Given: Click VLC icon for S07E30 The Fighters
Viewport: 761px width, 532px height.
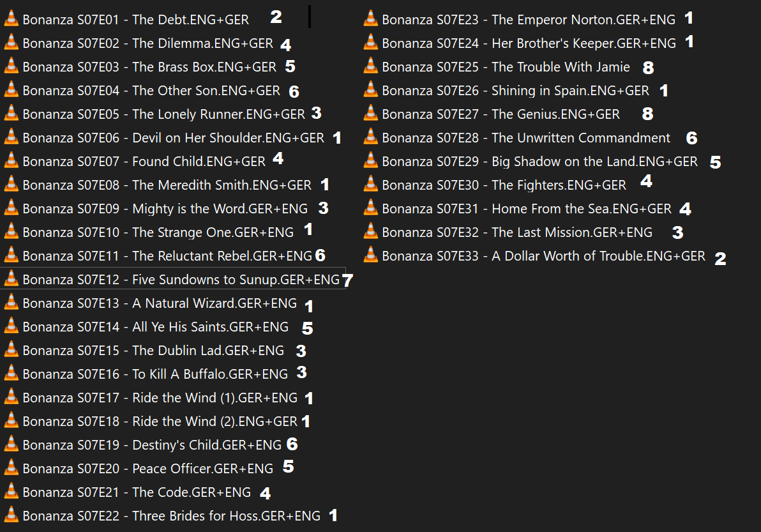Looking at the screenshot, I should coord(371,184).
